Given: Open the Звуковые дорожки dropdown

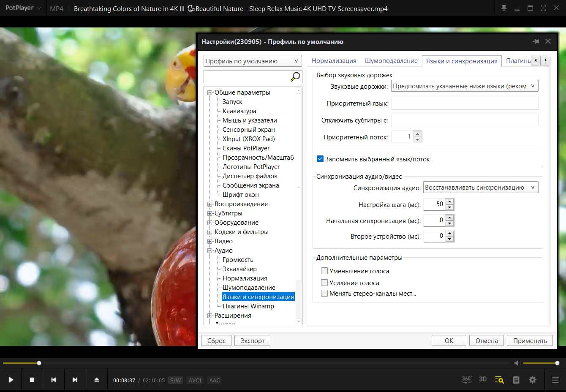Looking at the screenshot, I should click(465, 86).
